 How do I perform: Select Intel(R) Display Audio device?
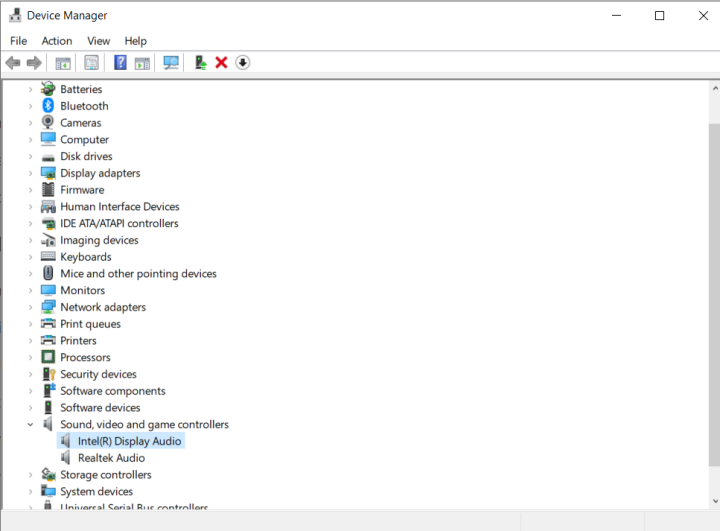click(x=129, y=441)
